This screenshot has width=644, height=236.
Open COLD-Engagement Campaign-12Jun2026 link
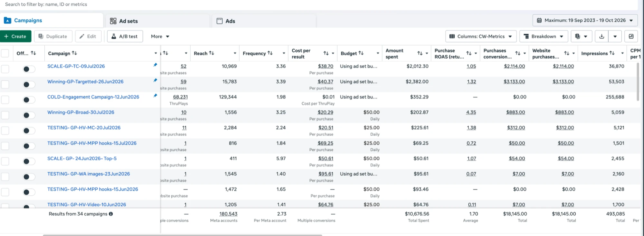(93, 97)
